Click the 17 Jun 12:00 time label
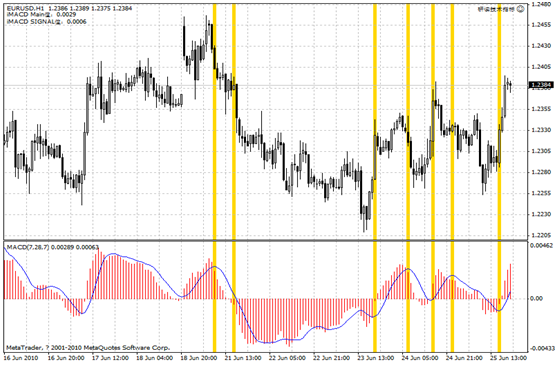This screenshot has height=365, width=557. pyautogui.click(x=110, y=358)
